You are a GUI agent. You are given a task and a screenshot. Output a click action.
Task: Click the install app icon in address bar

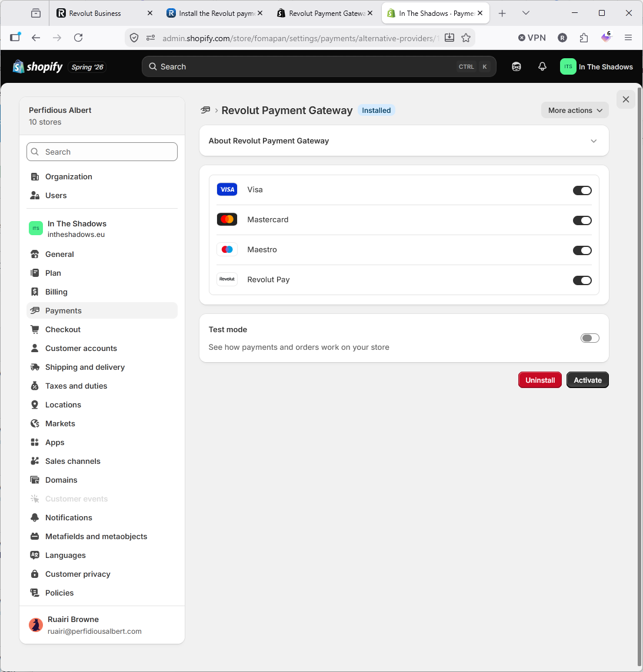pyautogui.click(x=449, y=38)
